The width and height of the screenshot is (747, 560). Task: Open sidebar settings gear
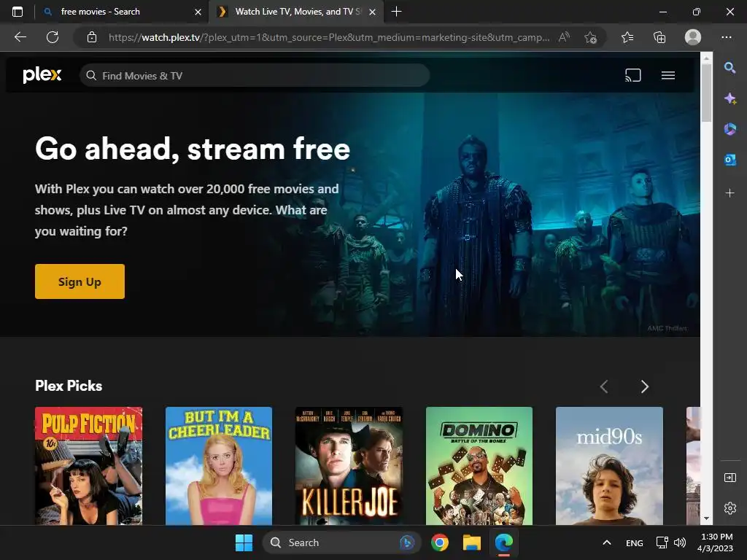(x=729, y=508)
